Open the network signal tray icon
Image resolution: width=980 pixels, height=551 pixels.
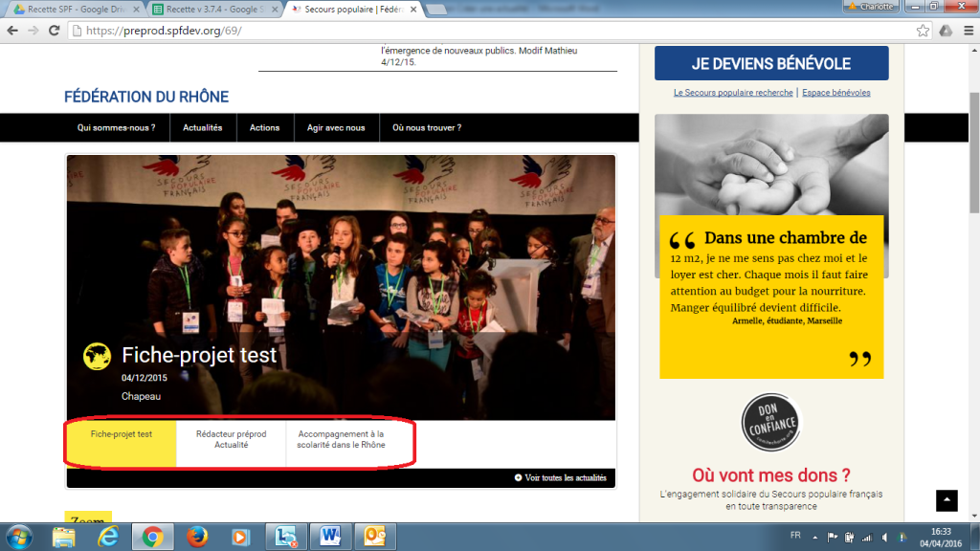click(x=867, y=538)
